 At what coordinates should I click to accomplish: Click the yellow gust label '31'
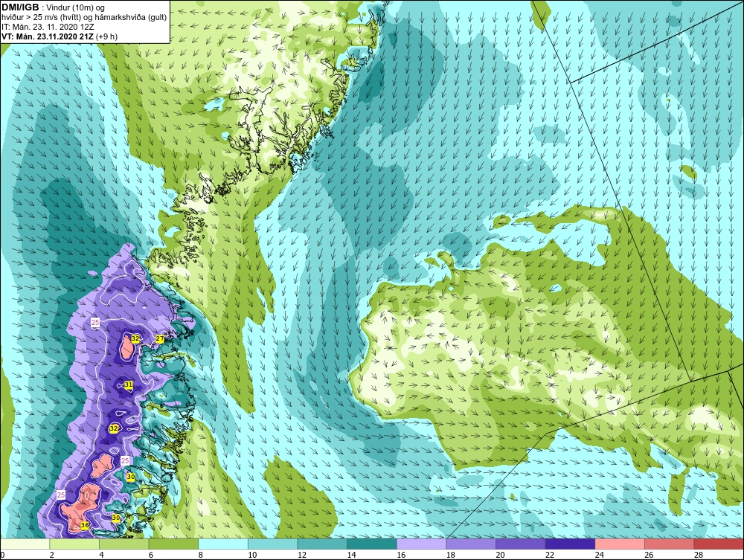click(x=129, y=384)
